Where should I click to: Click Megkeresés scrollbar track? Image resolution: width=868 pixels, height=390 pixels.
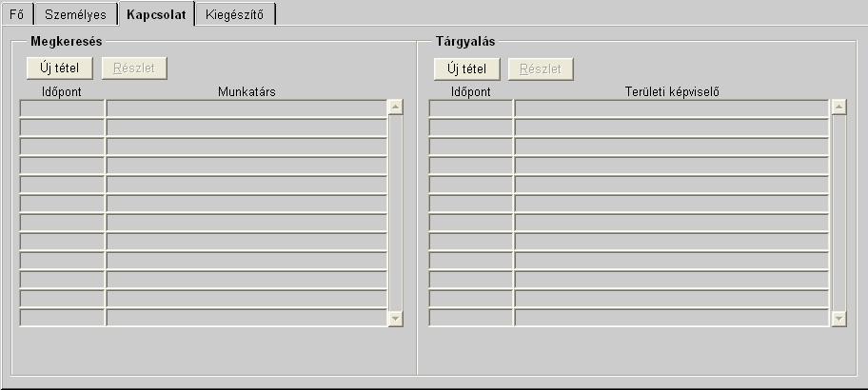396,211
